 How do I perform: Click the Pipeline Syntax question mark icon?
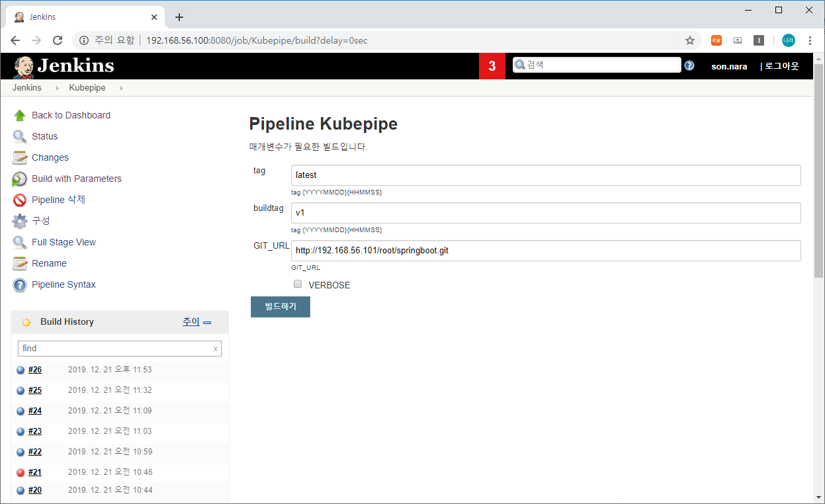(20, 284)
